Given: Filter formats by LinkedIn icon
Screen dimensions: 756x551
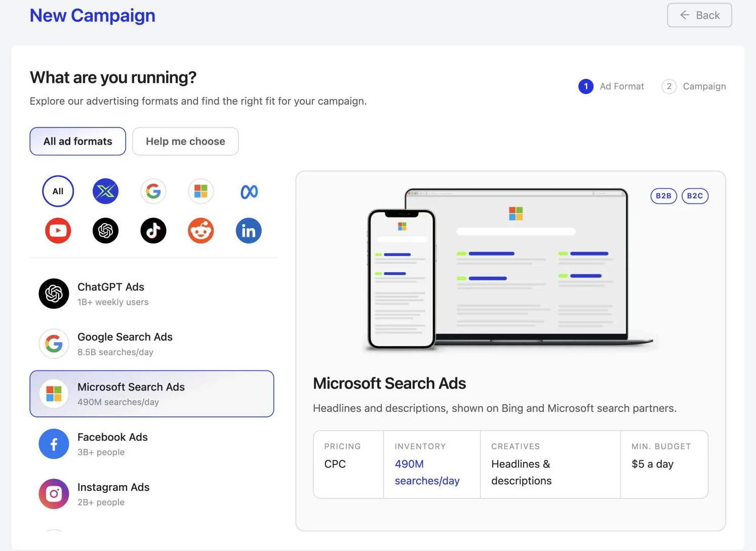Looking at the screenshot, I should (249, 231).
